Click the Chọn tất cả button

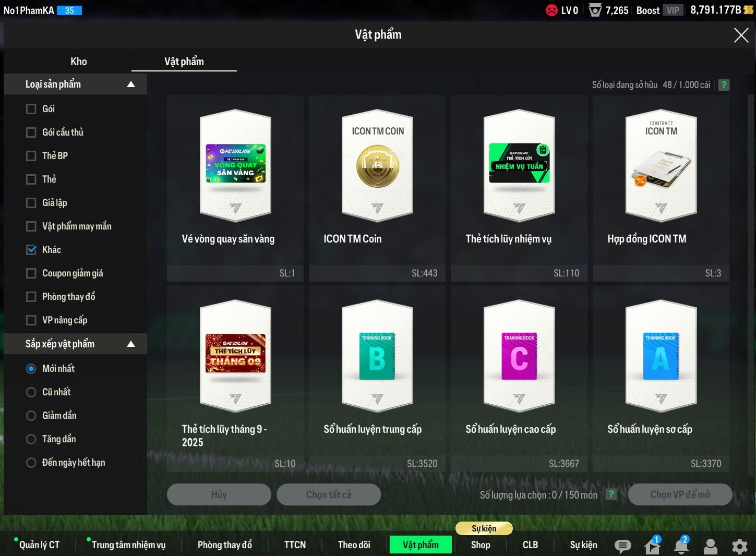point(328,494)
